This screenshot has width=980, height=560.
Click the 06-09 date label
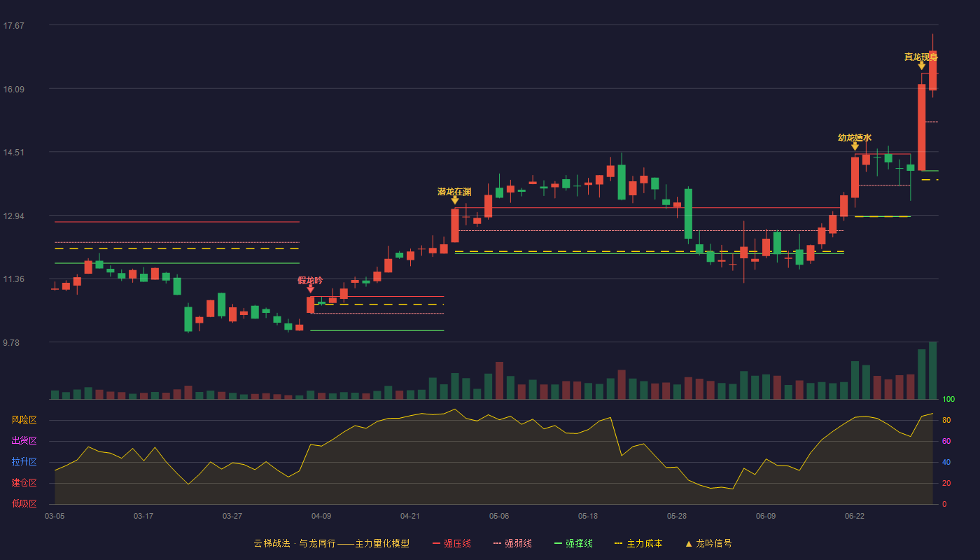tap(766, 516)
